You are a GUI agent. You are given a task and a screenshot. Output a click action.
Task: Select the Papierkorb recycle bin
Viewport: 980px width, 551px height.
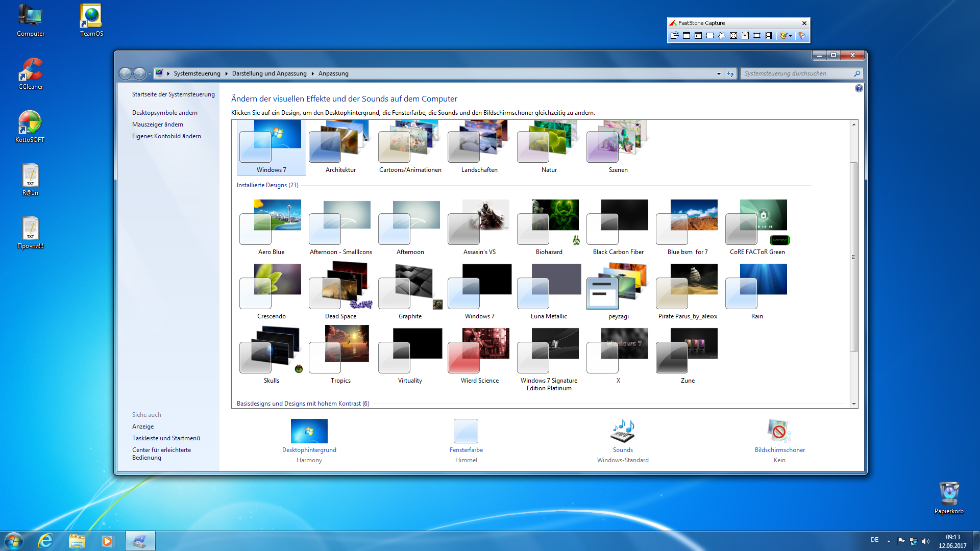click(x=949, y=498)
